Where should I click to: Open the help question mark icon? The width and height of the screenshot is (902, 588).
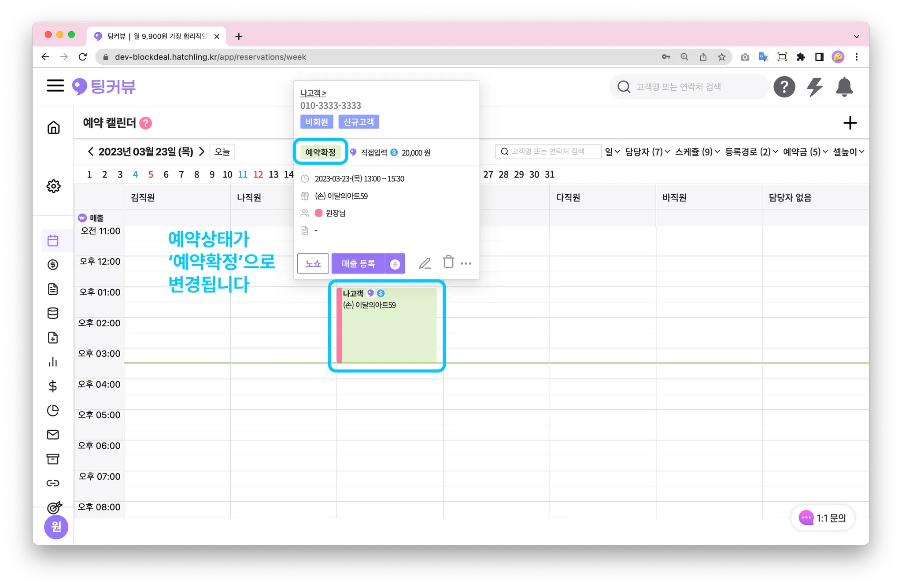784,87
